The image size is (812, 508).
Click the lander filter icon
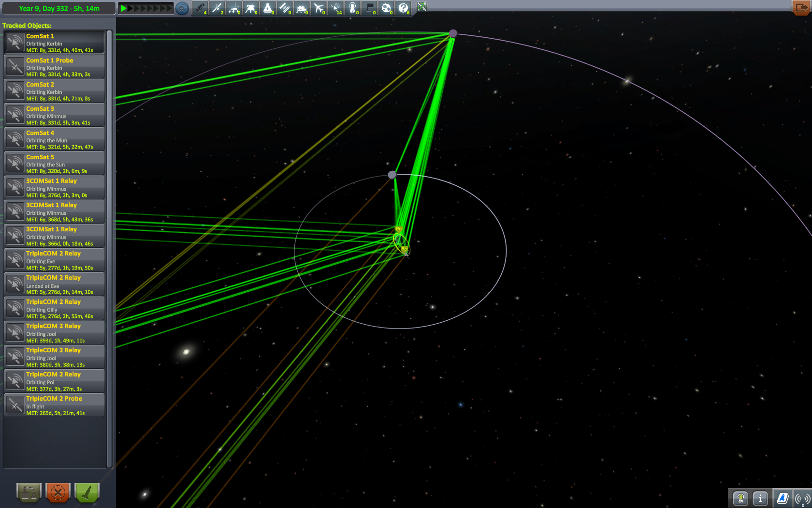click(251, 8)
